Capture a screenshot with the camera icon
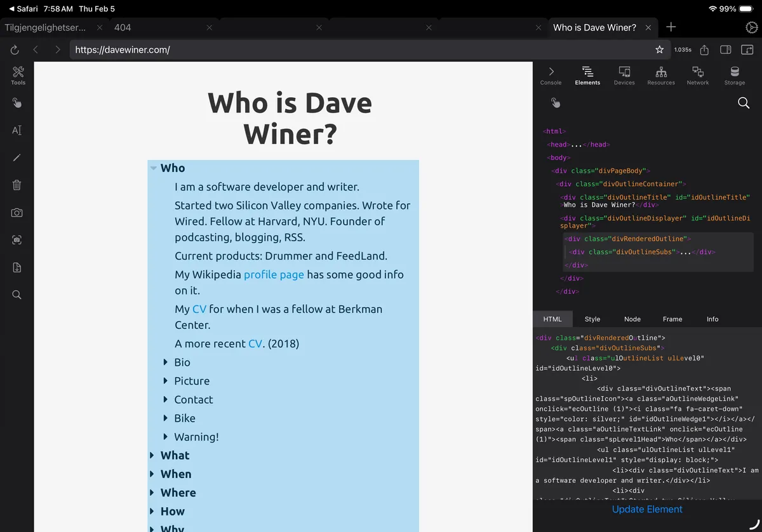 (17, 213)
